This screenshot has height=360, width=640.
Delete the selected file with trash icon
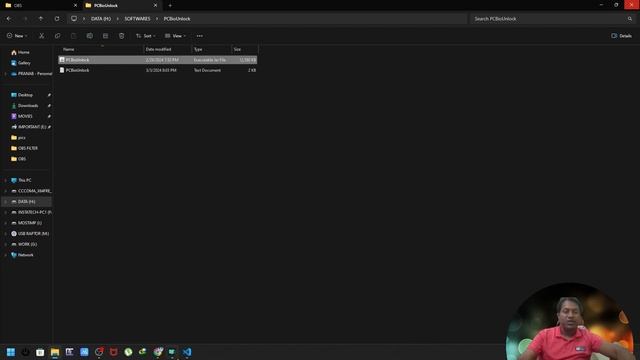click(122, 36)
